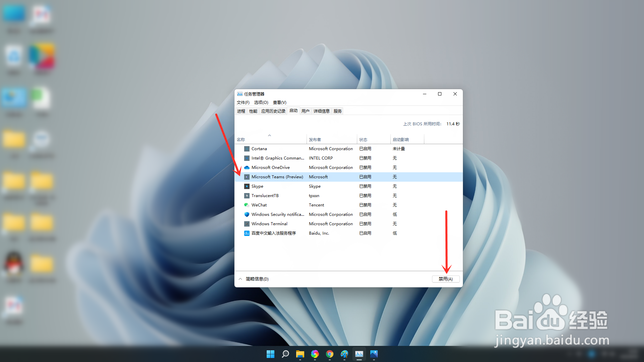Click the tpxxn publisher cell
The width and height of the screenshot is (644, 362).
click(314, 196)
